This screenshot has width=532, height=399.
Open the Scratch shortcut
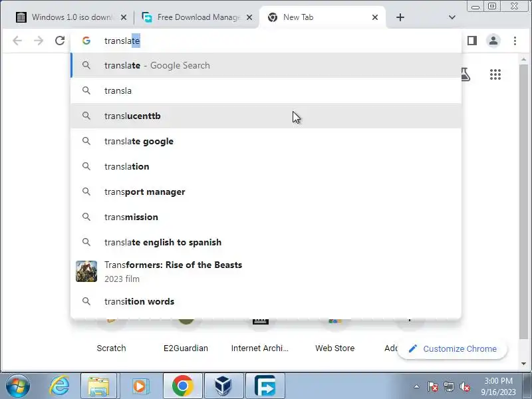[111, 348]
